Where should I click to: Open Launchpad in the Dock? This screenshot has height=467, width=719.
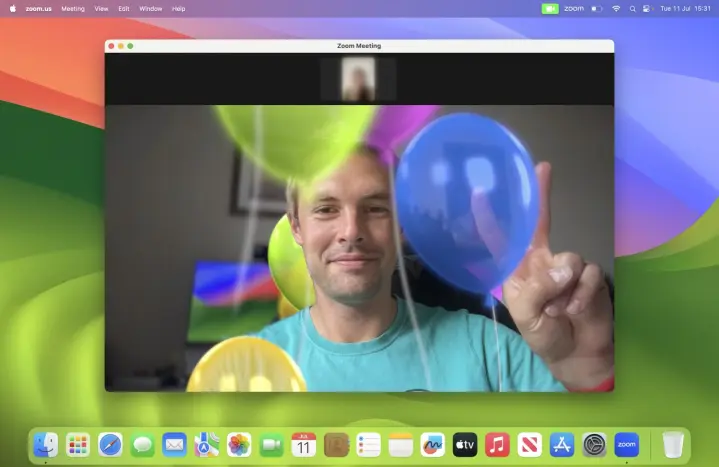pyautogui.click(x=77, y=445)
